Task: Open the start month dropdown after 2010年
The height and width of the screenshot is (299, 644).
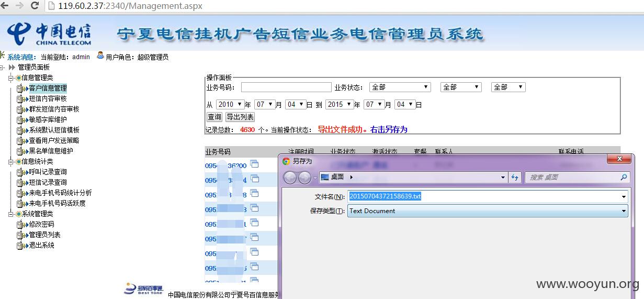Action: click(x=265, y=104)
